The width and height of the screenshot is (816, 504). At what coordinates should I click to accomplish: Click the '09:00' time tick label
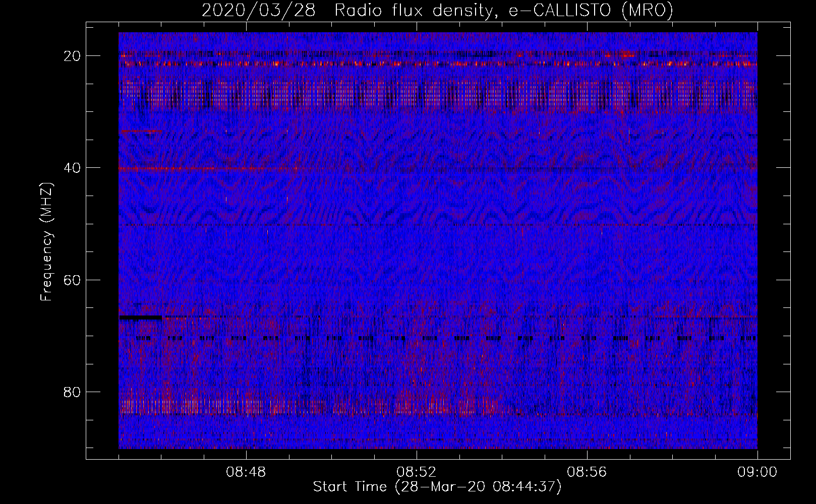point(757,472)
